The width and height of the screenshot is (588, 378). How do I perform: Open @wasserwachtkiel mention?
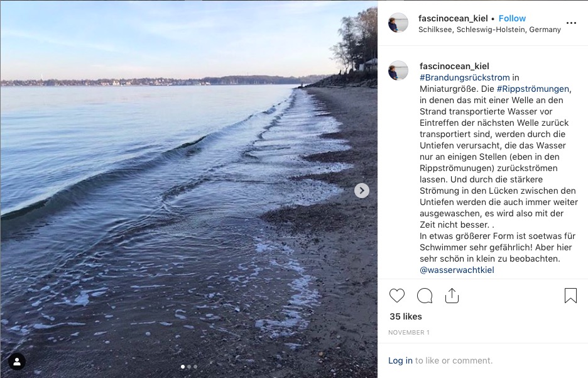[457, 270]
